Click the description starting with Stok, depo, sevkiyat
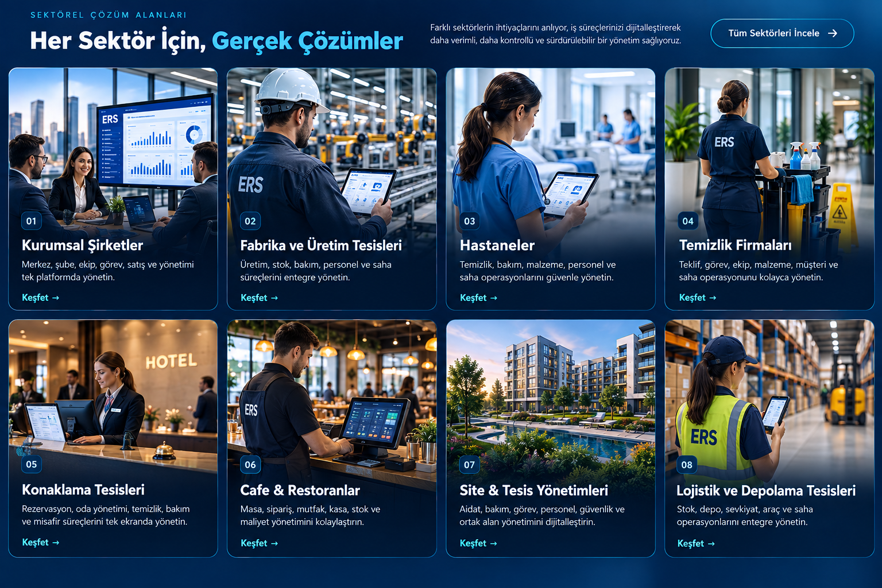Screen dimensions: 882x588 click(x=745, y=516)
